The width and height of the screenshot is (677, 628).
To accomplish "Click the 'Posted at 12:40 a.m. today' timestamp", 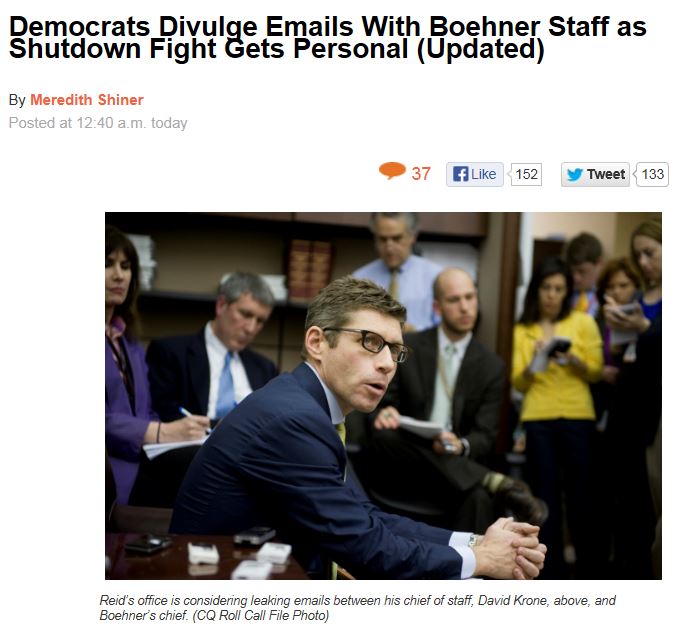I will pyautogui.click(x=98, y=123).
